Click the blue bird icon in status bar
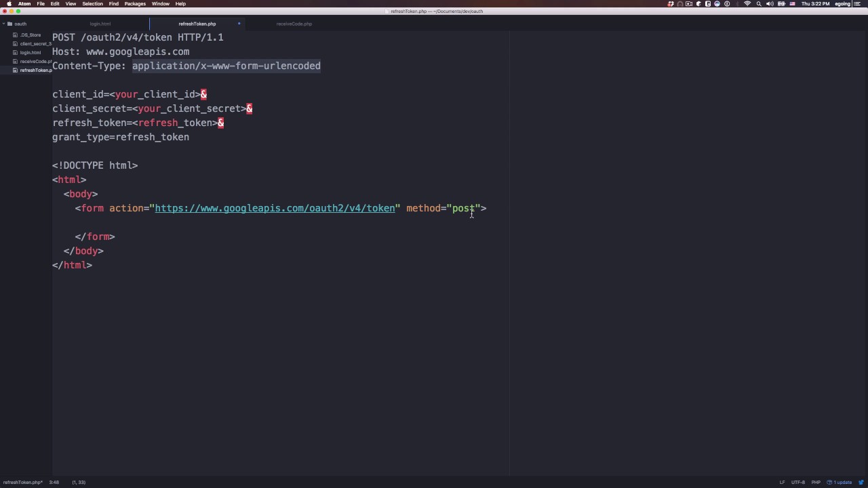The image size is (868, 488). coord(861,483)
